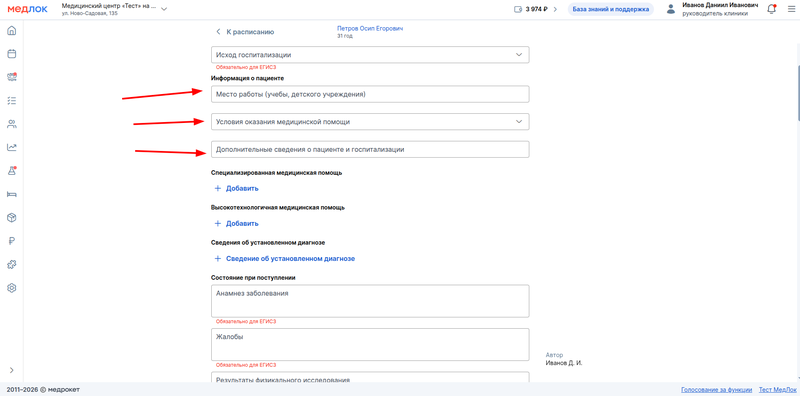This screenshot has width=800, height=396.
Task: Open the analytics chart sidebar icon
Action: tap(12, 147)
